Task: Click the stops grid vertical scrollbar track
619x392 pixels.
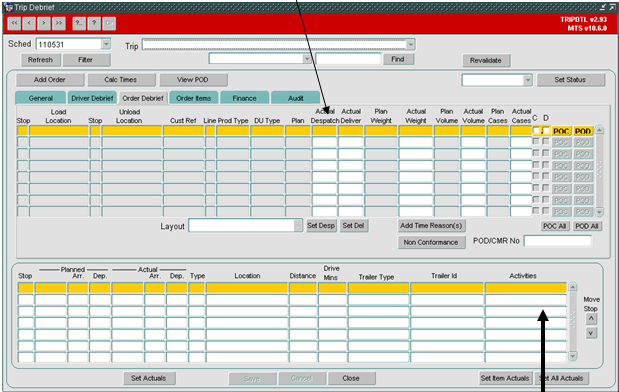Action: tap(572, 321)
